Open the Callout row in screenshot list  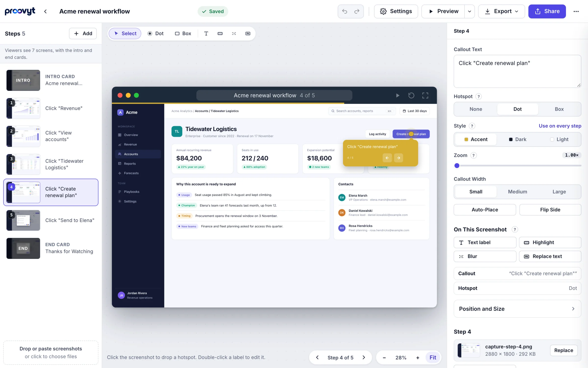(517, 273)
